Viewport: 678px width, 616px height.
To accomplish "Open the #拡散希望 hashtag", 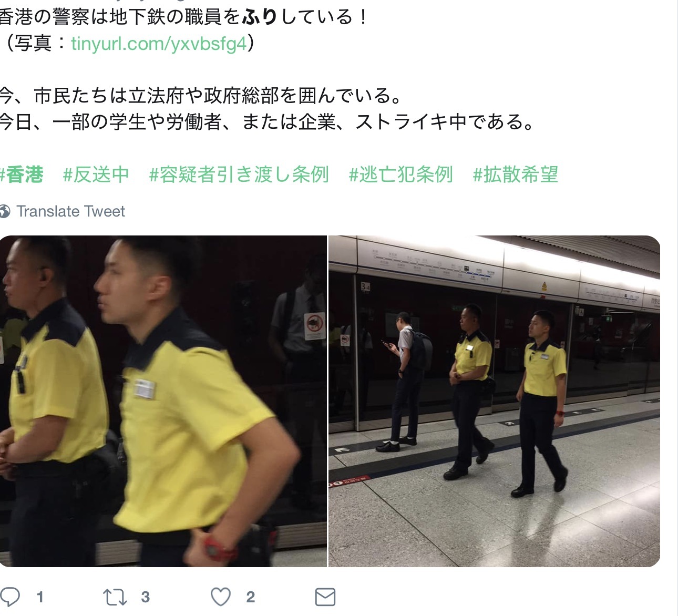I will click(515, 174).
